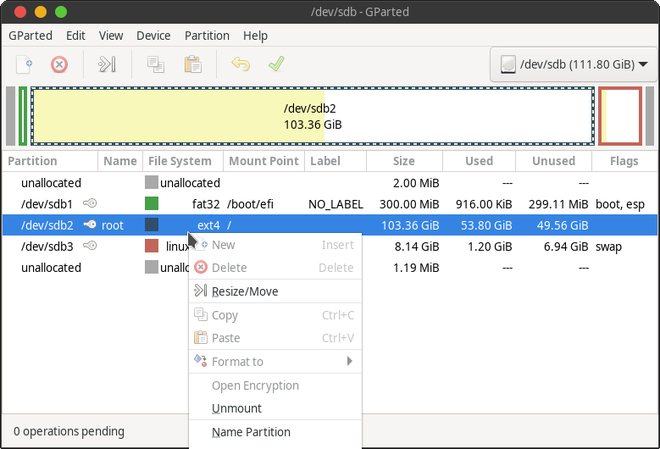Click the 49.56 GiB unused value
Image resolution: width=660 pixels, height=449 pixels.
(562, 226)
